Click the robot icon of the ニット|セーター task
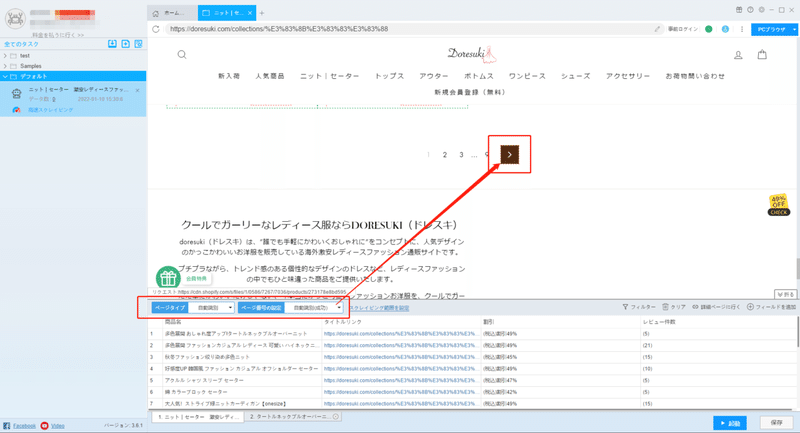 [16, 93]
